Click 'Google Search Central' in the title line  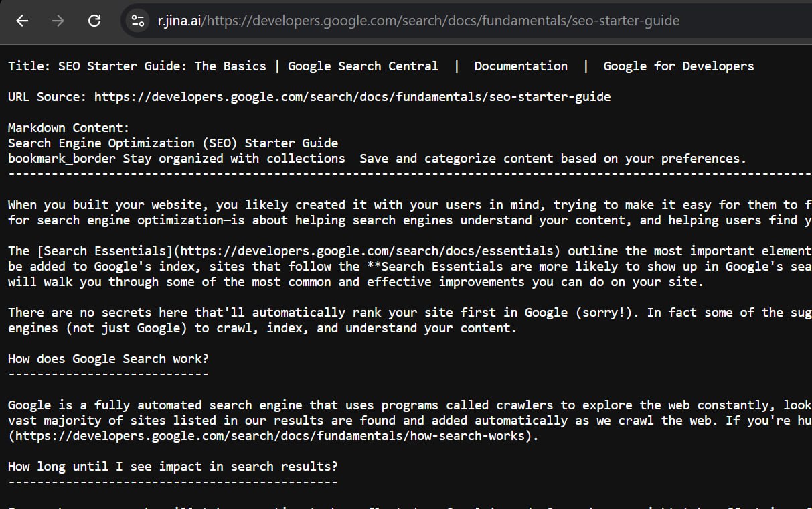363,66
